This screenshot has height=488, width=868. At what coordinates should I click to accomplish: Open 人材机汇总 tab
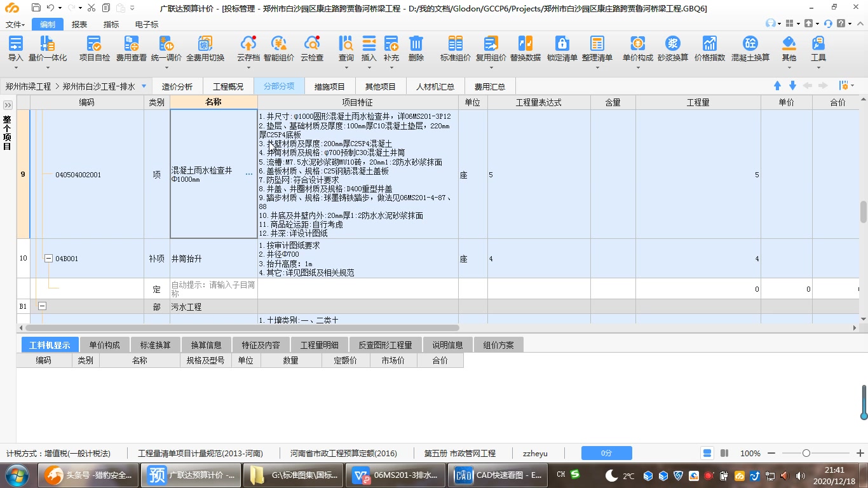435,86
